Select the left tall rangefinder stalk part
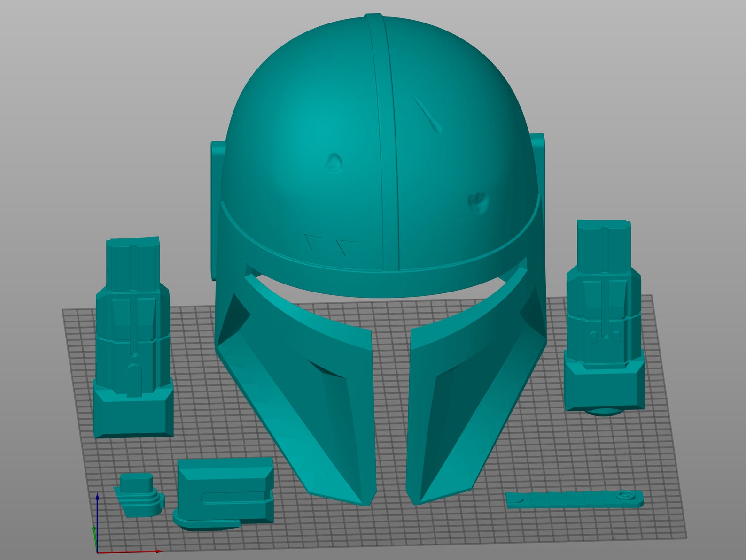The image size is (746, 560). 133,338
